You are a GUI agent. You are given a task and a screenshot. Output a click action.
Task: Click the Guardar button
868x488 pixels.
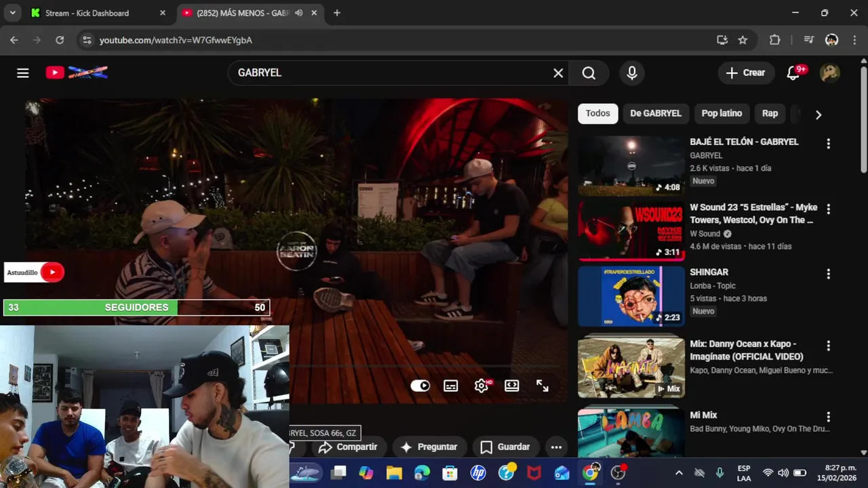pos(505,447)
